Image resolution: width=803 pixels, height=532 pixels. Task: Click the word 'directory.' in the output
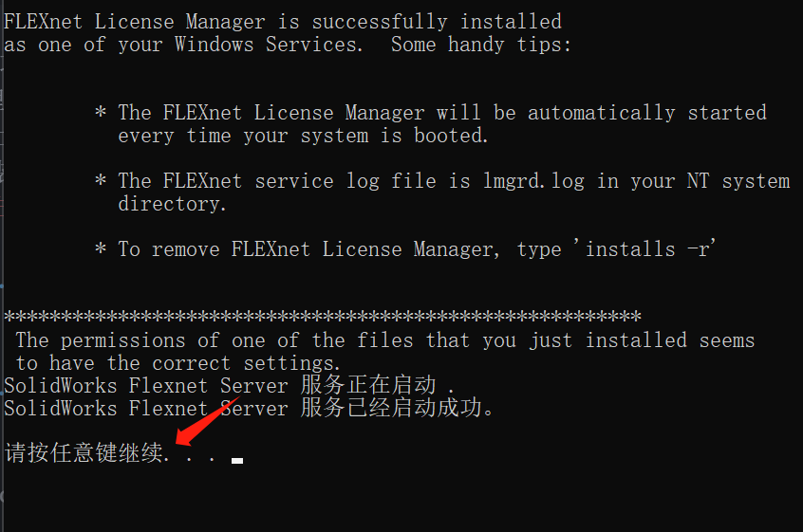point(172,204)
